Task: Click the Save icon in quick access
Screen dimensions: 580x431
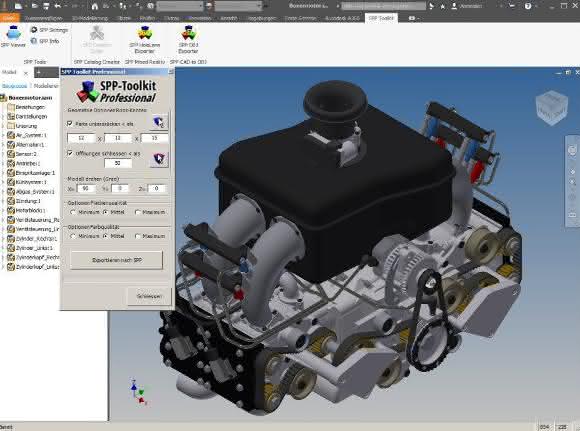Action: point(46,6)
